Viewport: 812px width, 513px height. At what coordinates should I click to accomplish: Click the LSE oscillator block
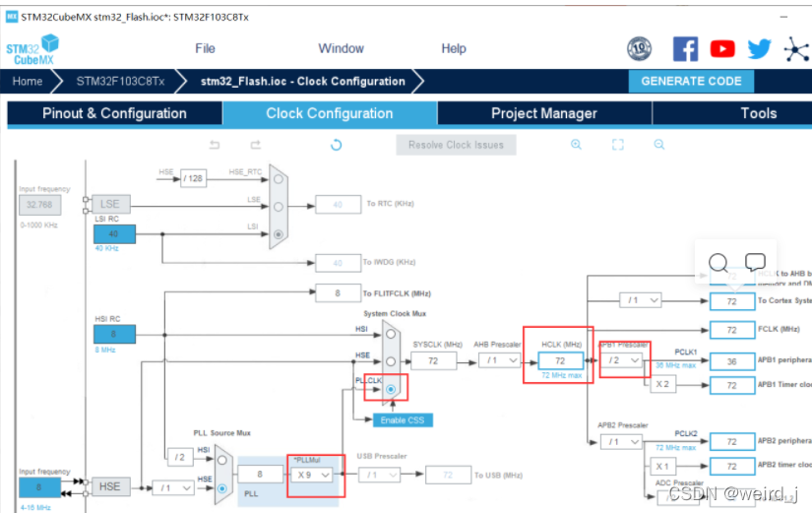[110, 204]
